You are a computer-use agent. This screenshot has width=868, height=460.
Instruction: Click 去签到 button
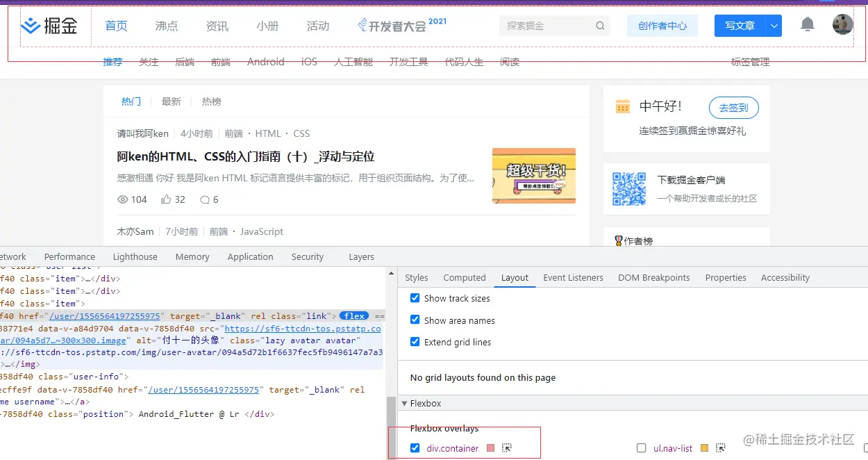(x=734, y=108)
